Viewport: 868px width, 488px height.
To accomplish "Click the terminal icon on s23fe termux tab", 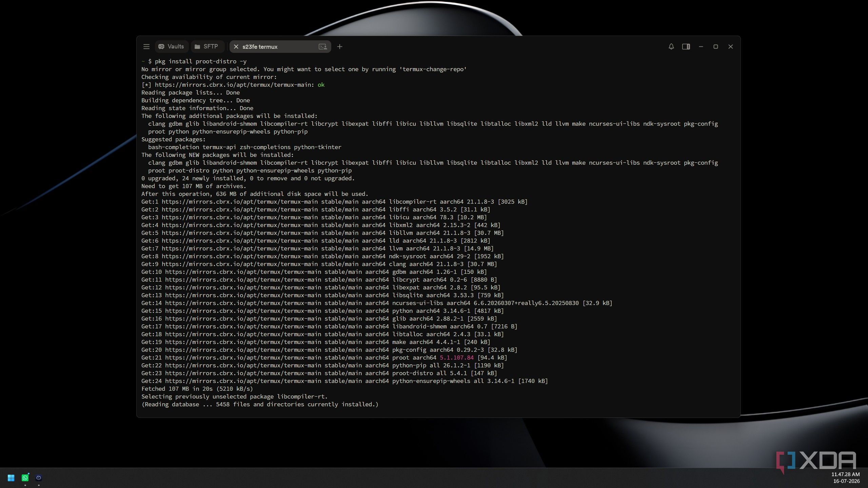I will click(323, 47).
